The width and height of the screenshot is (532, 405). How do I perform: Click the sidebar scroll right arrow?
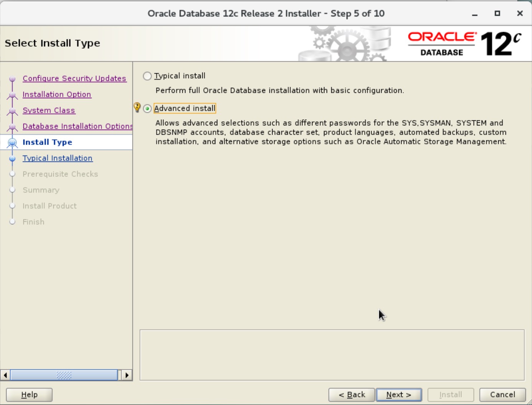(127, 375)
